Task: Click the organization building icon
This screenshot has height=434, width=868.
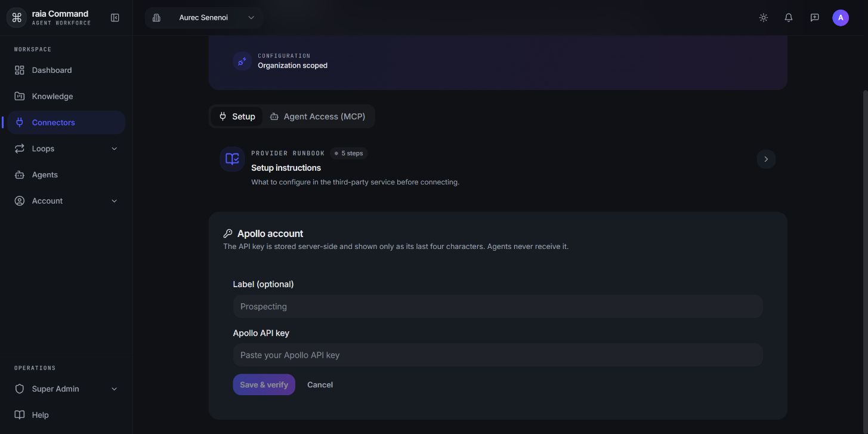Action: [x=156, y=18]
